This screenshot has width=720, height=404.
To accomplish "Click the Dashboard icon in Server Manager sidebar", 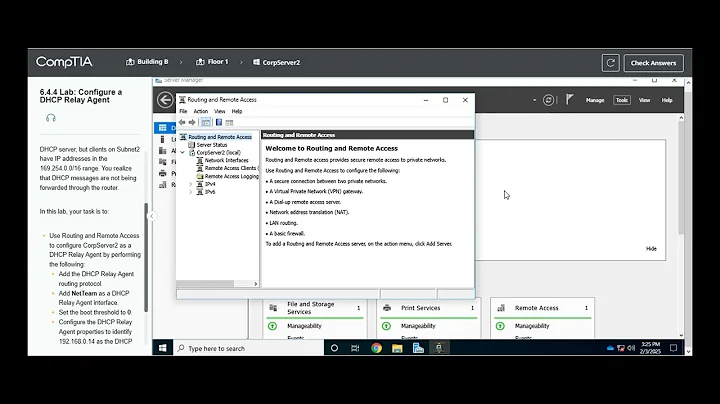I will (x=163, y=128).
